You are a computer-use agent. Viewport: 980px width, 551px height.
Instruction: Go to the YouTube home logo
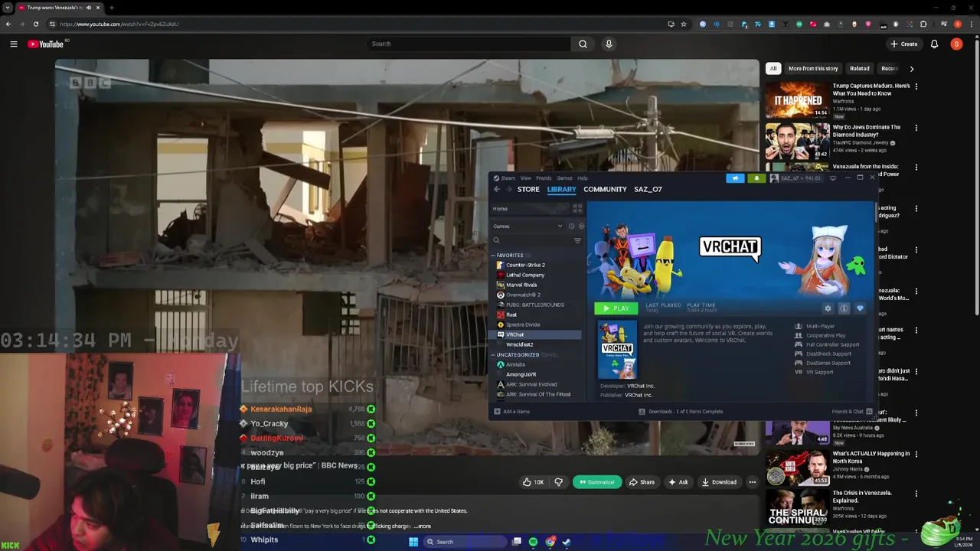46,44
